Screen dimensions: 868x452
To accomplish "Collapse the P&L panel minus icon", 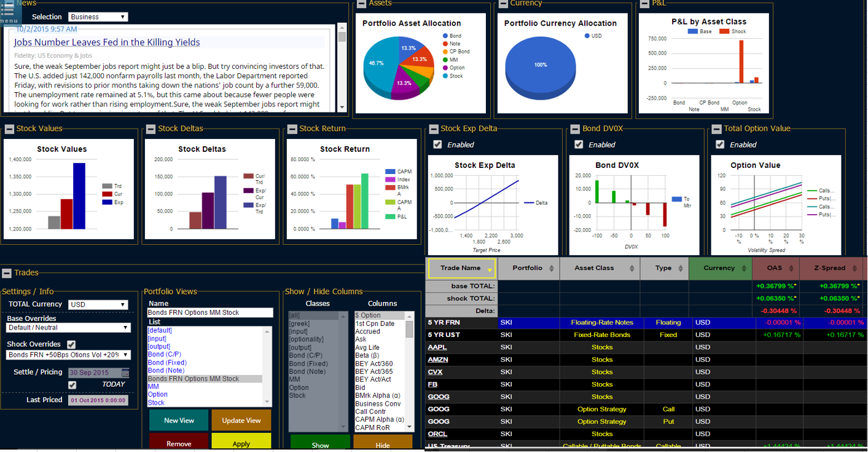I will (644, 4).
